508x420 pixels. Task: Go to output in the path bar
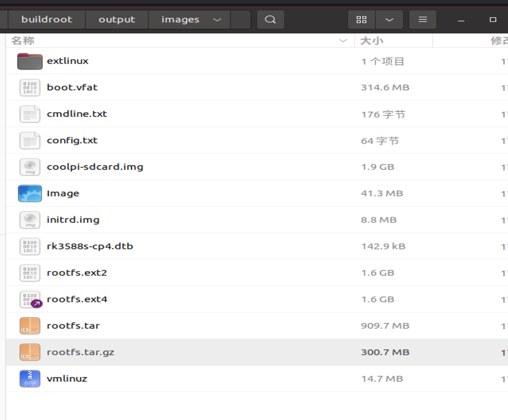point(117,19)
